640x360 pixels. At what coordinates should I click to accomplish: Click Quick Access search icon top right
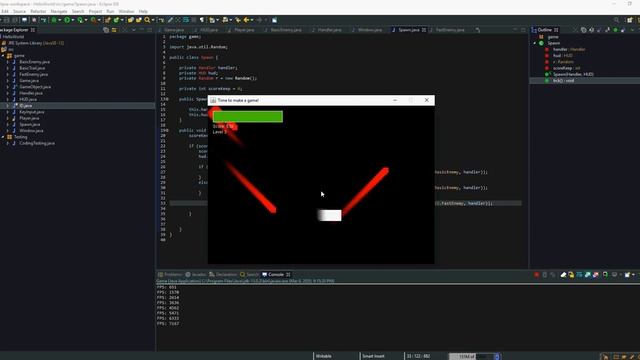[616, 20]
